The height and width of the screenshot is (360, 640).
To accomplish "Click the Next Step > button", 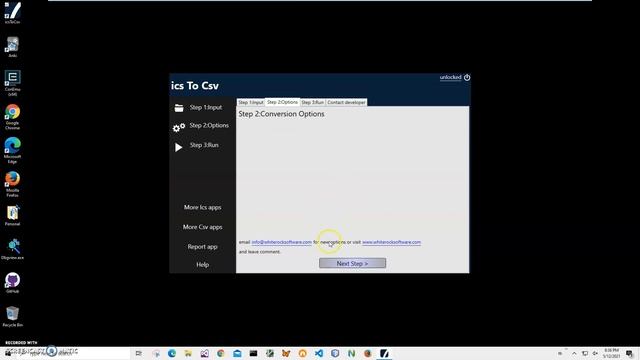I will pos(352,263).
